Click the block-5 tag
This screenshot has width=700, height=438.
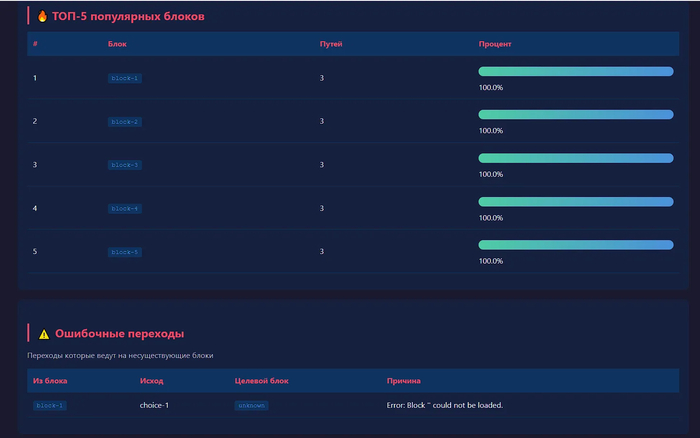pyautogui.click(x=125, y=252)
